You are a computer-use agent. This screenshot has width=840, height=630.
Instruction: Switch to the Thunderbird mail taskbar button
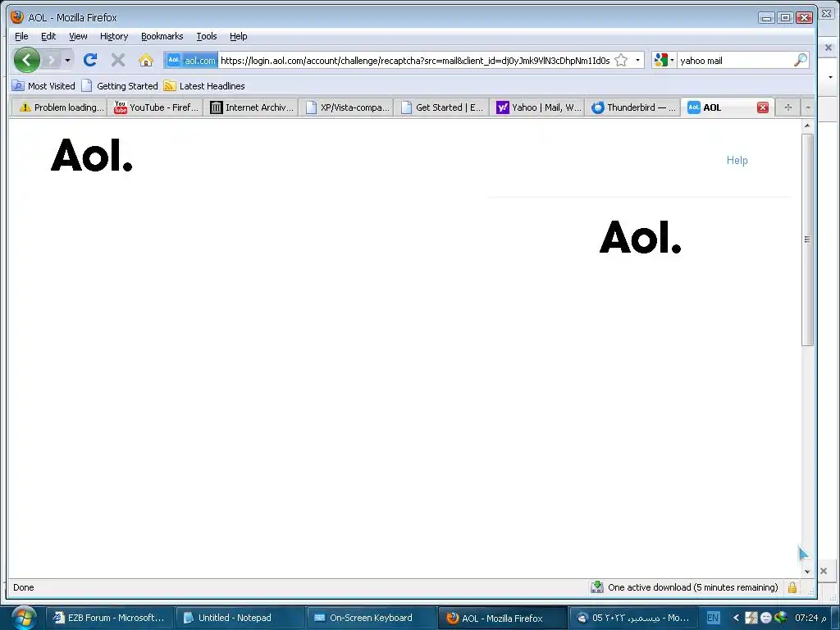[632, 618]
